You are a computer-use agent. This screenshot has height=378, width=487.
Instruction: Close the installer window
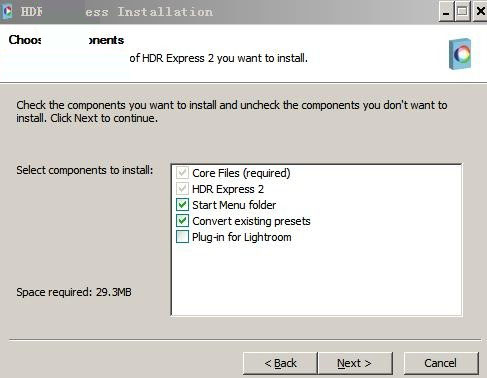click(x=480, y=12)
